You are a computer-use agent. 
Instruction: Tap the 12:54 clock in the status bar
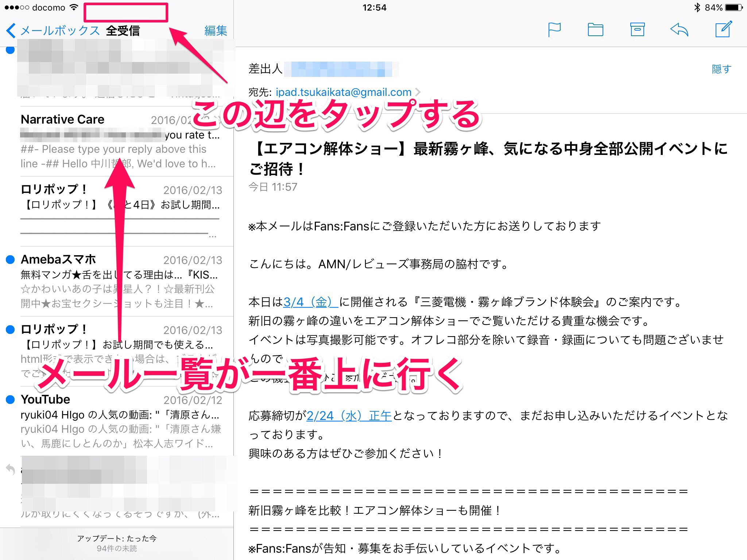coord(374,7)
